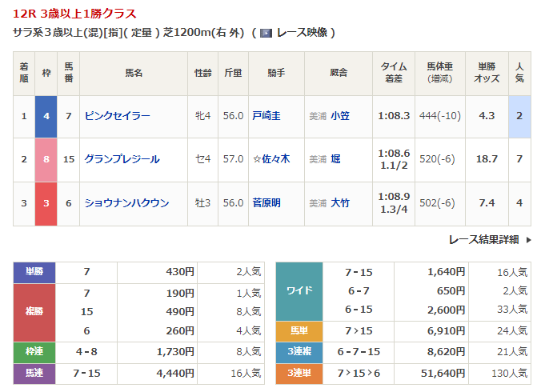Viewport: 545px width, 392px height.
Task: View jockey 戸崎圭's profile
Action: (x=266, y=116)
